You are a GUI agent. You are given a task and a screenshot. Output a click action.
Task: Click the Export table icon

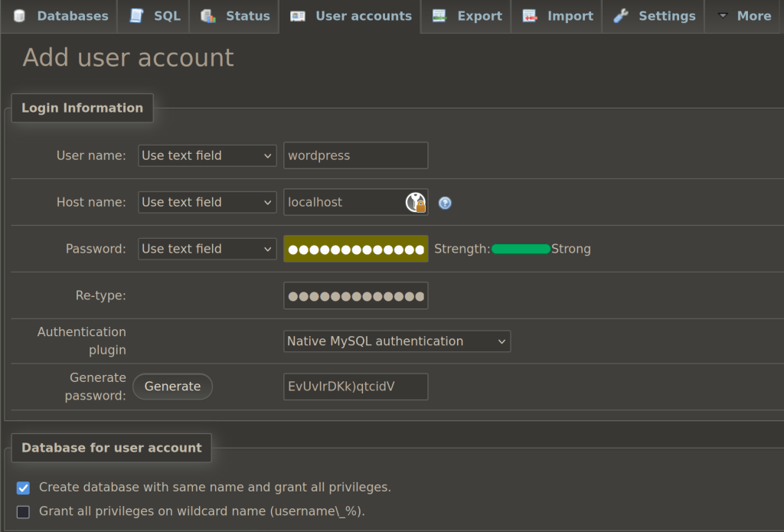tap(439, 16)
